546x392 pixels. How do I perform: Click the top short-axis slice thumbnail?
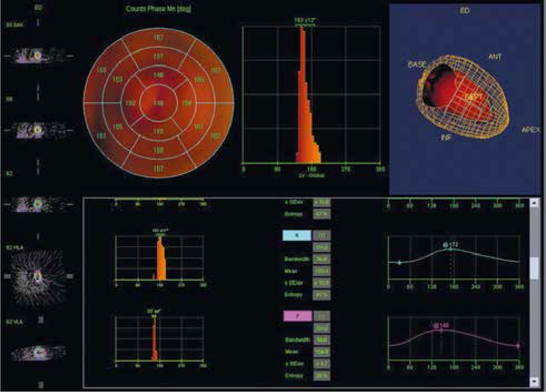tap(37, 56)
